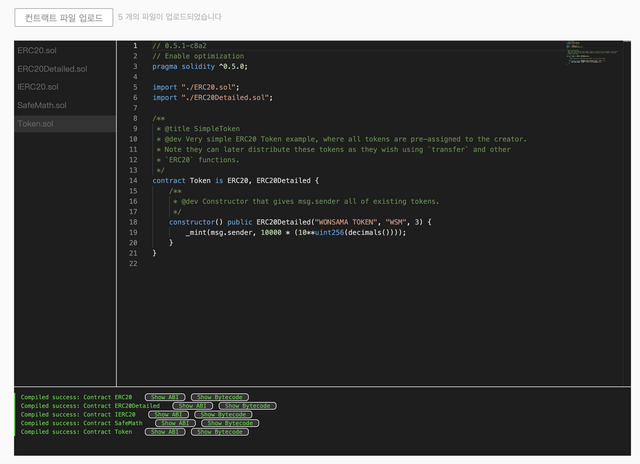Image resolution: width=640 pixels, height=464 pixels.
Task: Show ABI for Contract ERC20
Action: point(165,397)
